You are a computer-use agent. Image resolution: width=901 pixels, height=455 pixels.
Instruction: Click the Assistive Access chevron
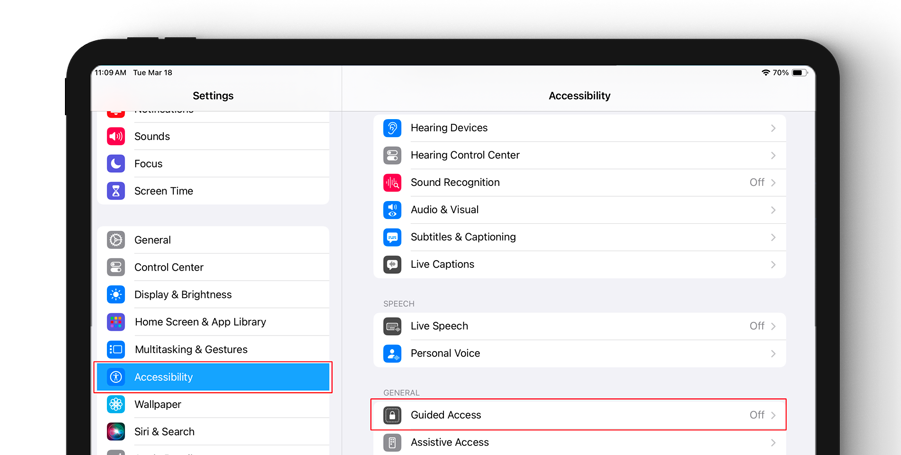(x=773, y=442)
